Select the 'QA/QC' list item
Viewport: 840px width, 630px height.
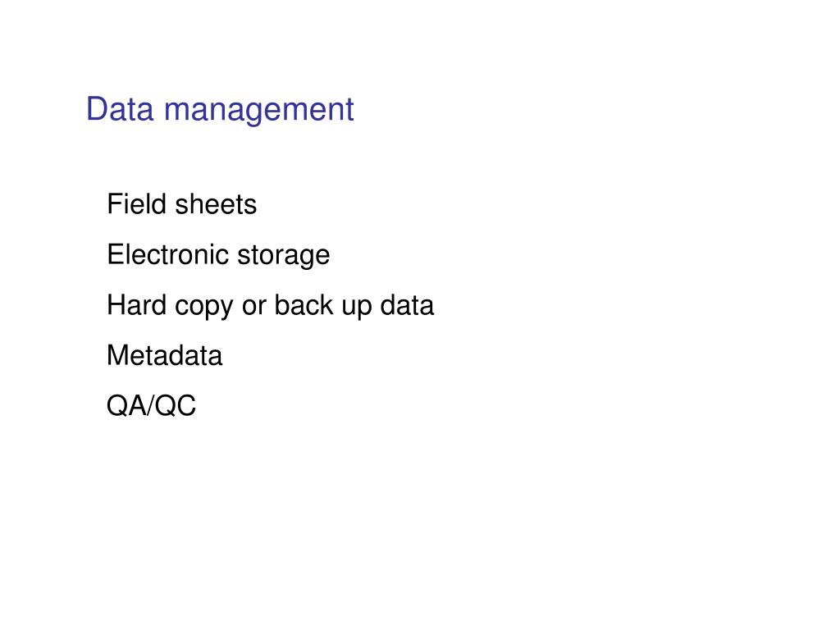(151, 405)
